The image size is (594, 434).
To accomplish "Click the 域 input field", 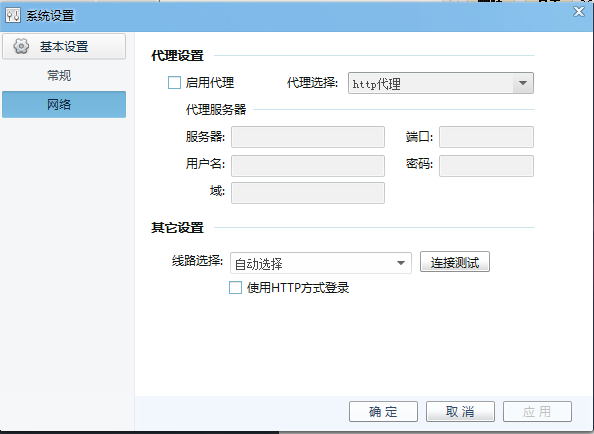I will point(308,193).
